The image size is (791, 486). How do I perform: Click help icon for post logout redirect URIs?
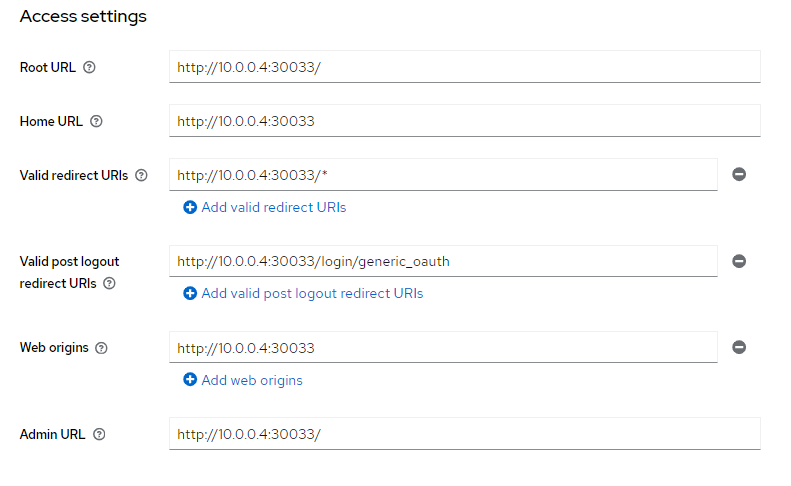109,283
